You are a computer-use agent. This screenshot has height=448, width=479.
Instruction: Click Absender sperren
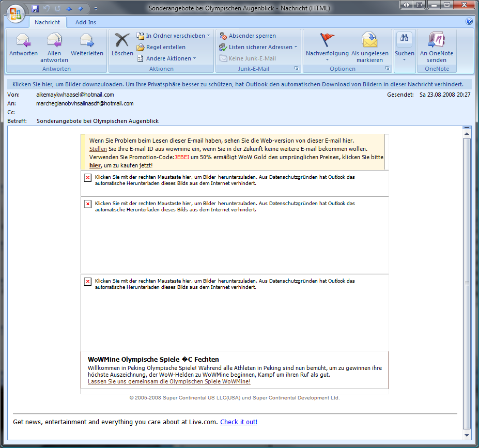(248, 36)
